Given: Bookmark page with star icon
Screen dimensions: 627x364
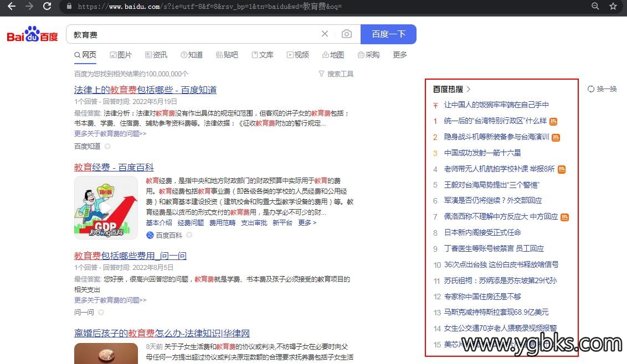Looking at the screenshot, I should point(613,6).
